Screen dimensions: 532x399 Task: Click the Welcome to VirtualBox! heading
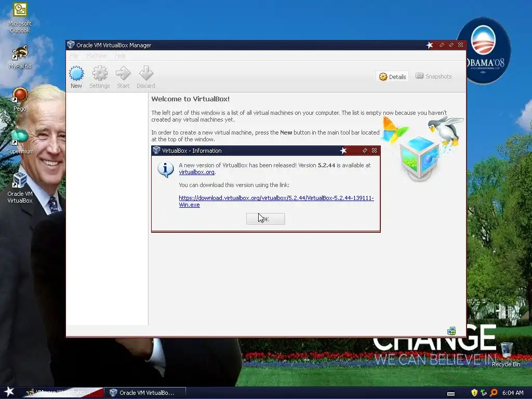coord(190,99)
